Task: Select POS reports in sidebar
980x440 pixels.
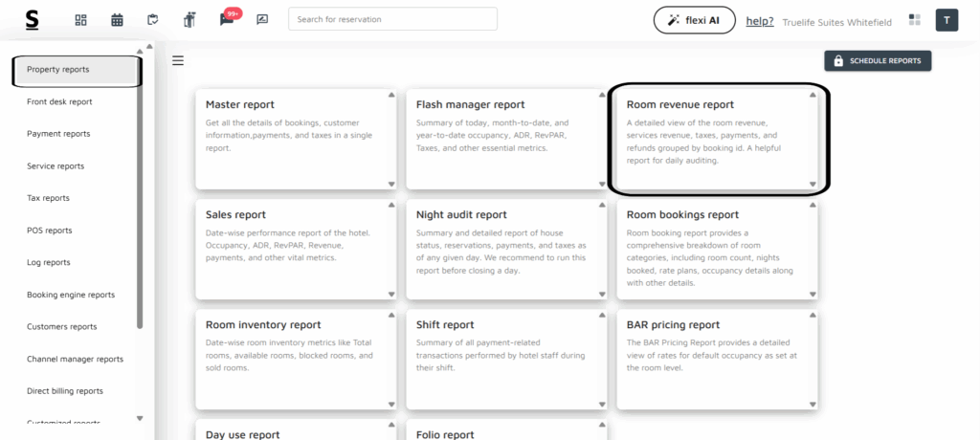Action: pos(50,231)
